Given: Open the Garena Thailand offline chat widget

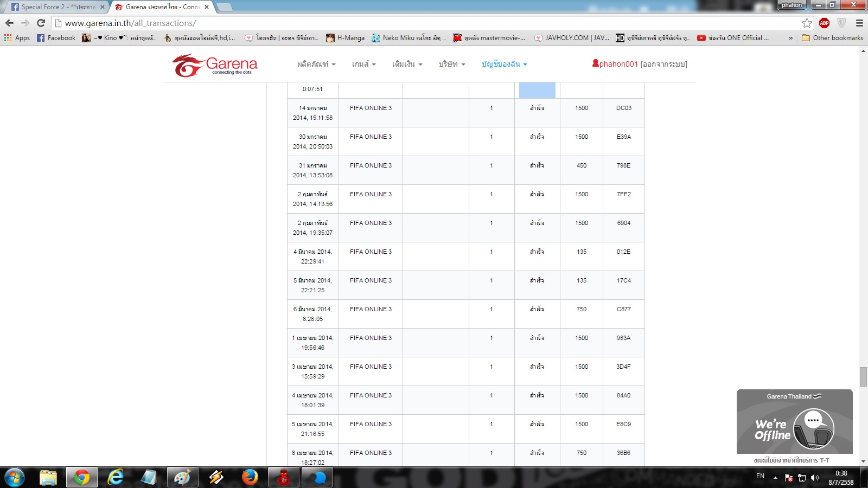Looking at the screenshot, I should coord(795,421).
